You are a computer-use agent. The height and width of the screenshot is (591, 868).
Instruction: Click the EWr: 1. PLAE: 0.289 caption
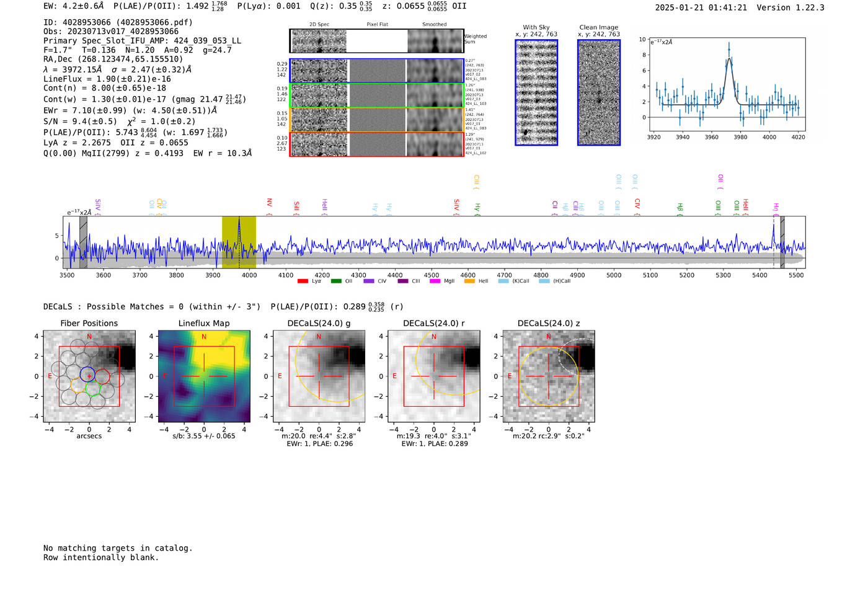(434, 444)
